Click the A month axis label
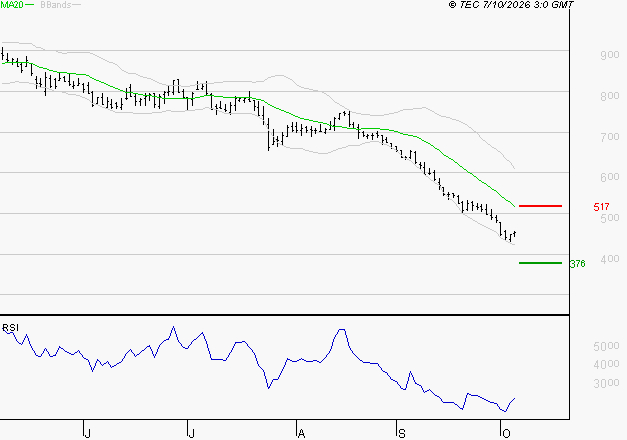This screenshot has width=627, height=440. click(302, 434)
